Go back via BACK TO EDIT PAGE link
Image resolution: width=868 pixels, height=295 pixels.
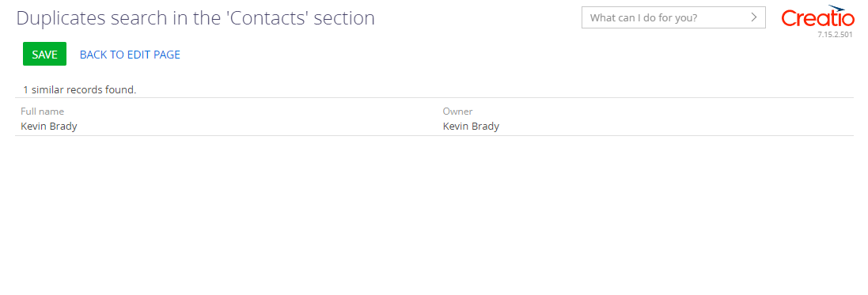[130, 55]
